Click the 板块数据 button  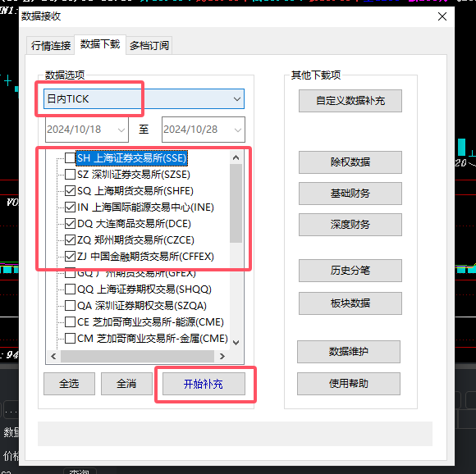(350, 303)
